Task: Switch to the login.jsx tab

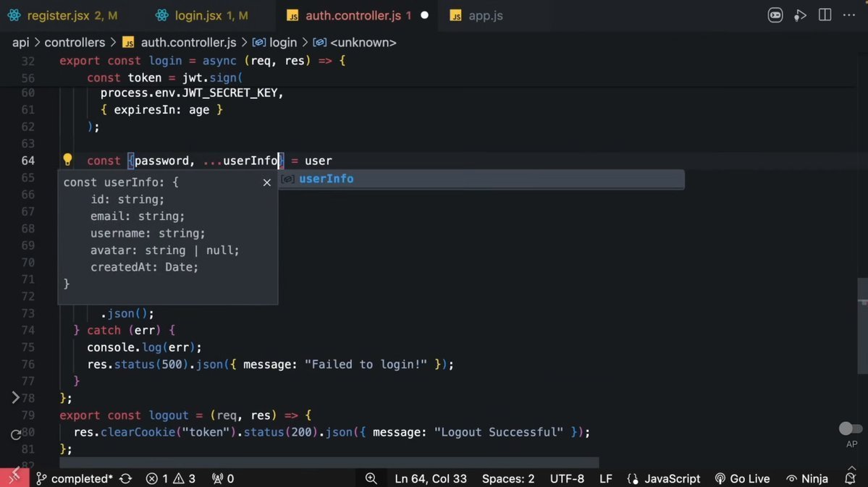Action: (x=201, y=15)
